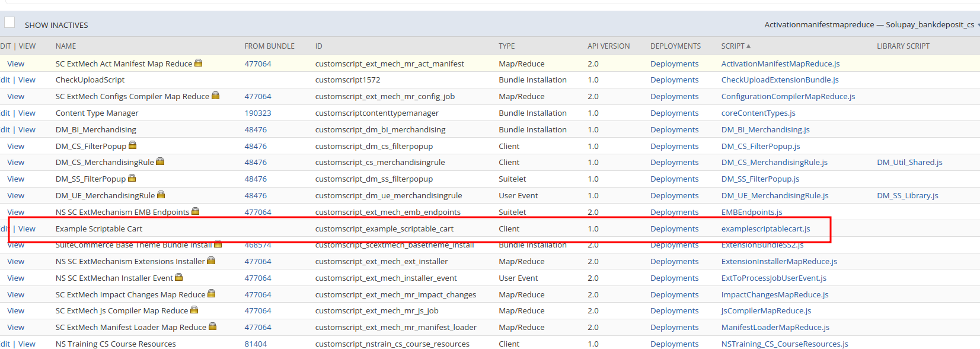This screenshot has height=349, width=980.
Task: Click lock icon next to DM_CS_FilterPopup
Action: point(132,145)
